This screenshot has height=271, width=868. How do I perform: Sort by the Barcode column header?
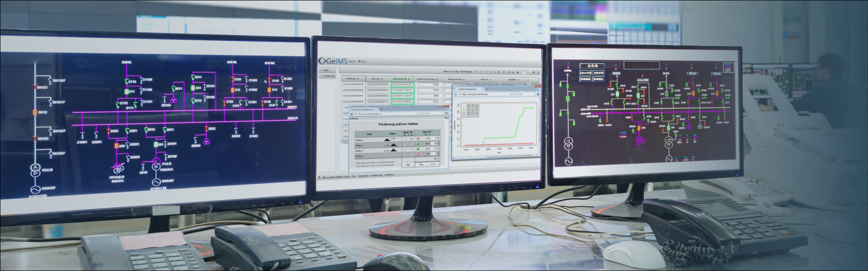[x=377, y=79]
